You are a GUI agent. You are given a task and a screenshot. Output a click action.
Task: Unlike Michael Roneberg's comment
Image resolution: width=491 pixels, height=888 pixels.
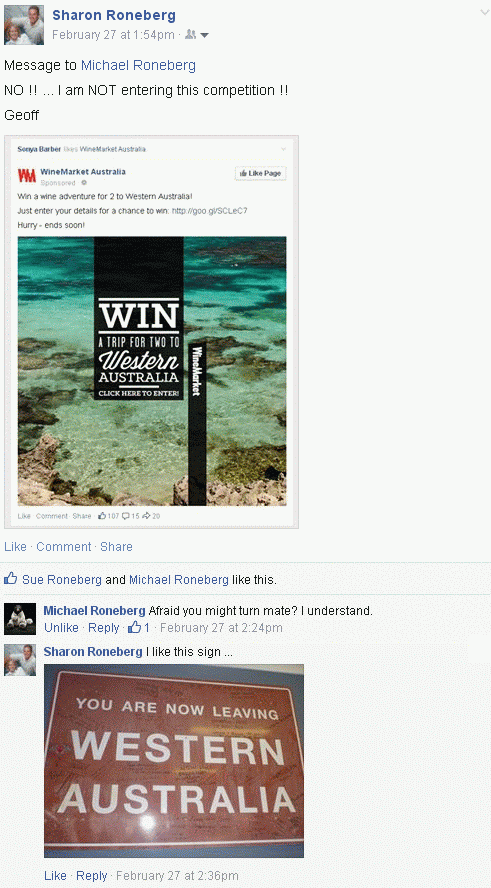point(61,627)
